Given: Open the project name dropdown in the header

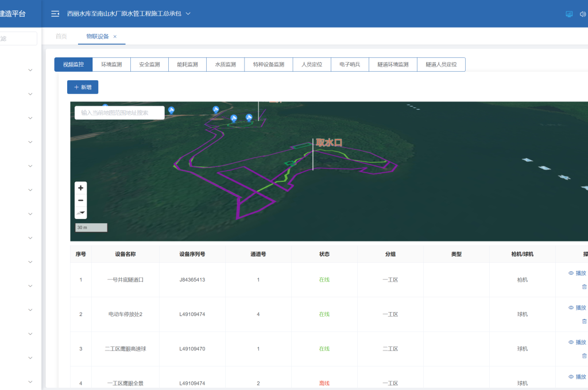Looking at the screenshot, I should [x=188, y=13].
